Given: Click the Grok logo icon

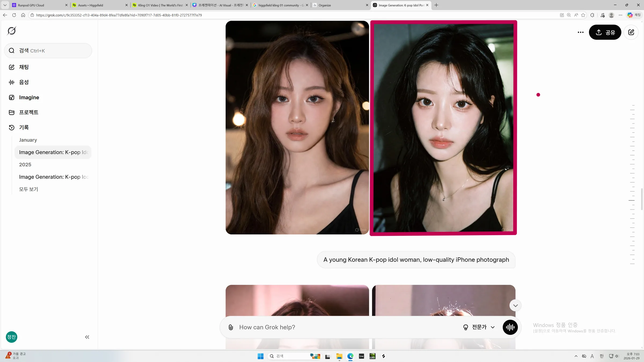Looking at the screenshot, I should click(x=12, y=31).
